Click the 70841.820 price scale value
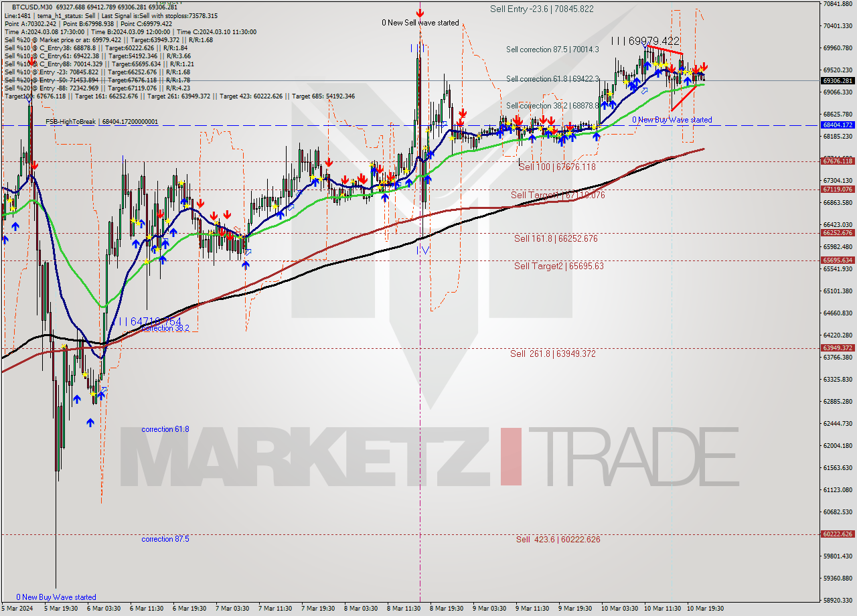 [x=838, y=4]
